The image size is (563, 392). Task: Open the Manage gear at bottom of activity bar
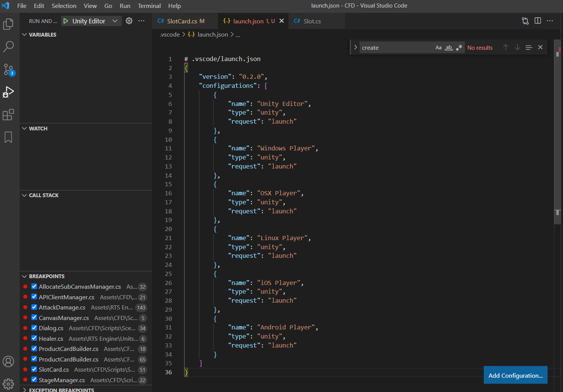(8, 384)
